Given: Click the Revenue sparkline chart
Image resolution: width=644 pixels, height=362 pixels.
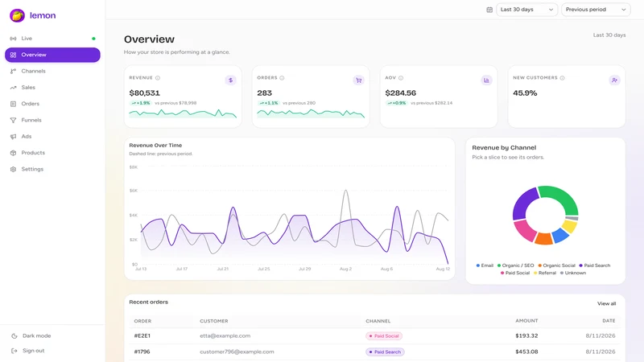Looking at the screenshot, I should click(183, 113).
